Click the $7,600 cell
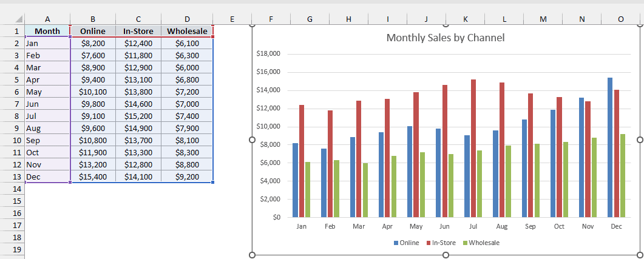This screenshot has height=259, width=644. click(93, 55)
